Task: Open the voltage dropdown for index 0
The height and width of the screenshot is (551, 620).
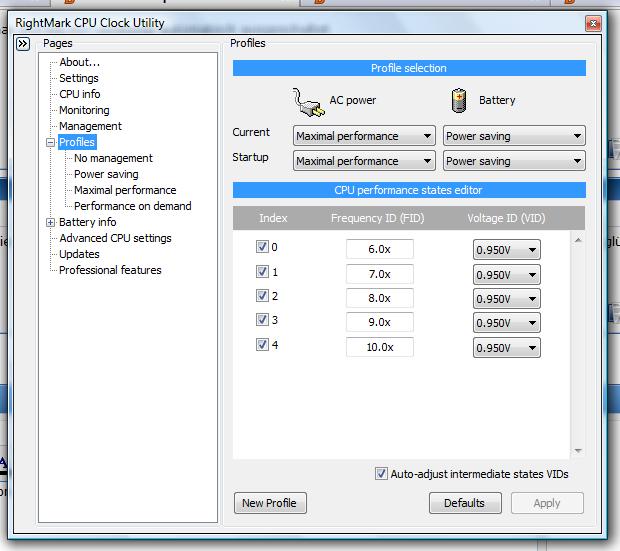Action: [507, 250]
